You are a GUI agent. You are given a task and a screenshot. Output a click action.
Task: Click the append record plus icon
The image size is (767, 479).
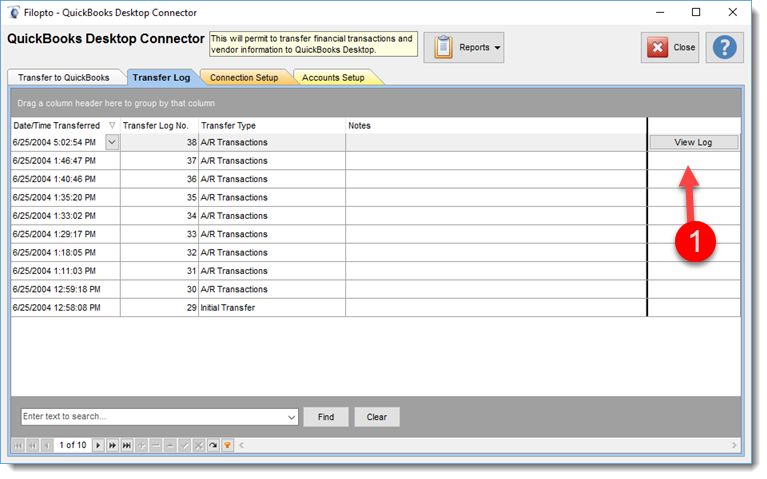[x=141, y=445]
